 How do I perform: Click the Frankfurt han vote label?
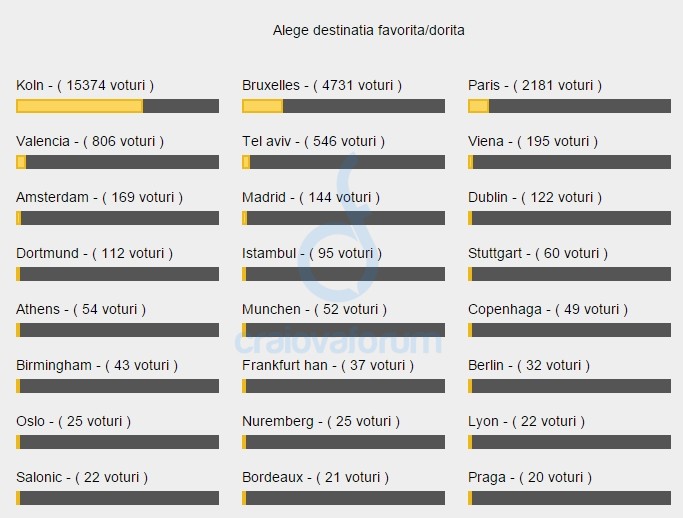click(x=328, y=366)
